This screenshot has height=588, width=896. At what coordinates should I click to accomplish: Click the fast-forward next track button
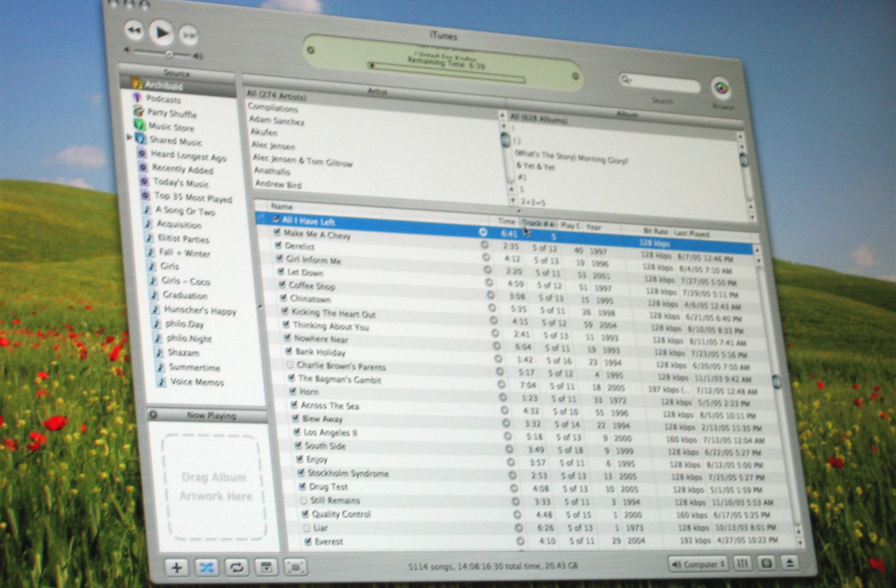pos(189,35)
